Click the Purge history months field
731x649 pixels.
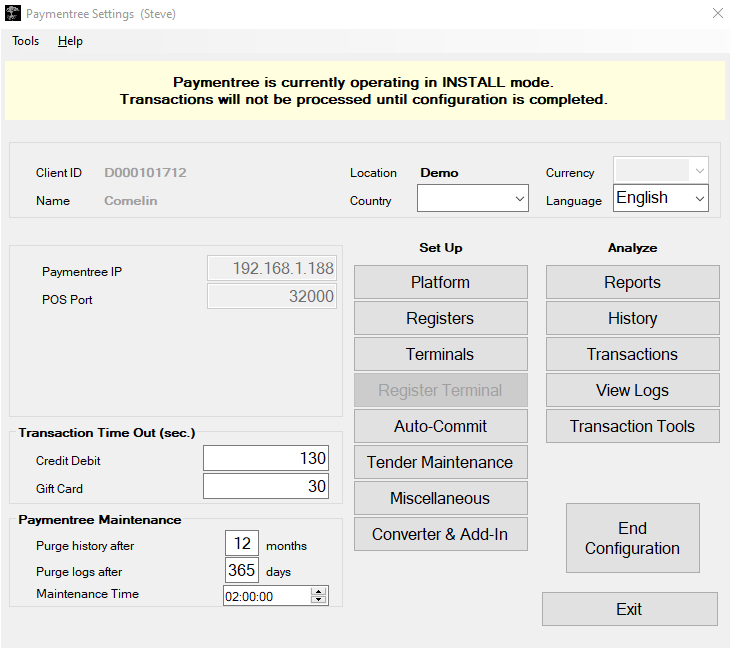click(242, 543)
